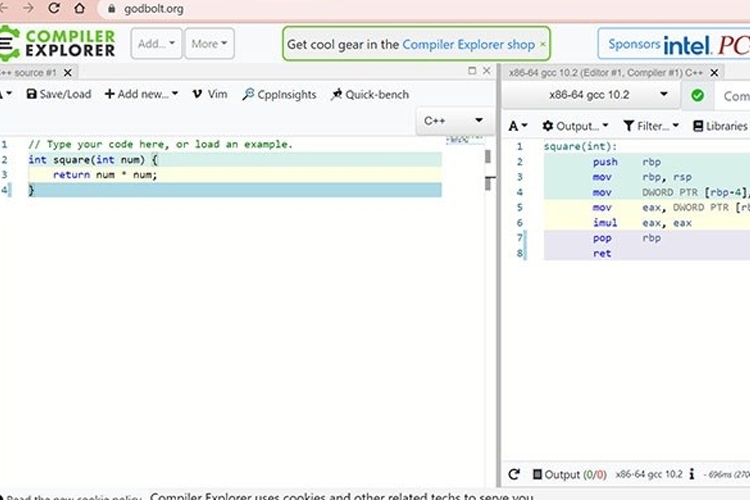
Task: Open the Filter... dropdown
Action: [651, 126]
